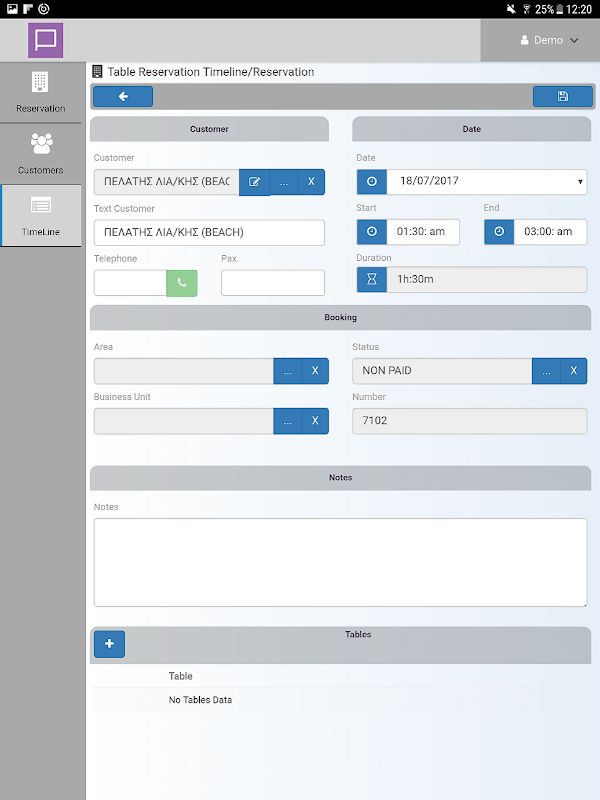The height and width of the screenshot is (800, 600).
Task: Clear the NON PAID status
Action: click(573, 371)
